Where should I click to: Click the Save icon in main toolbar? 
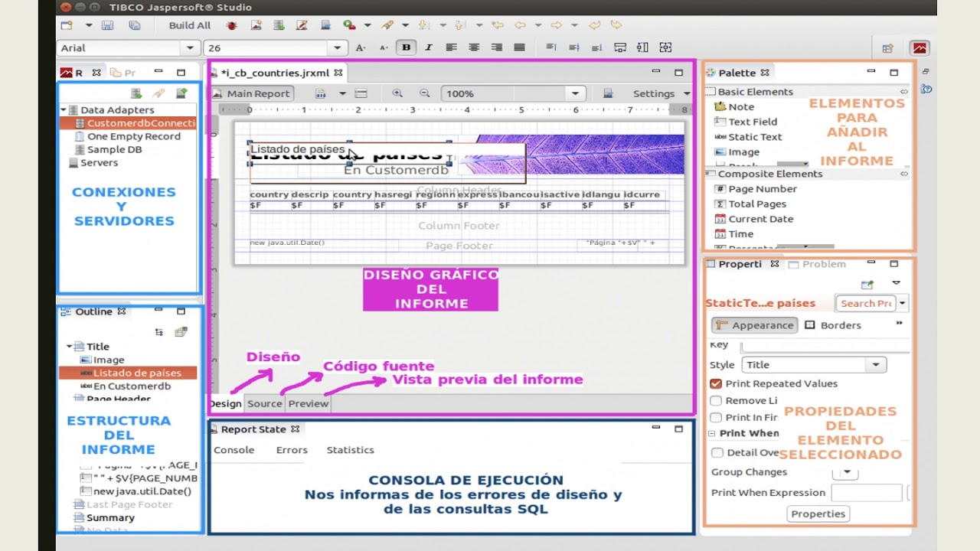click(x=107, y=25)
